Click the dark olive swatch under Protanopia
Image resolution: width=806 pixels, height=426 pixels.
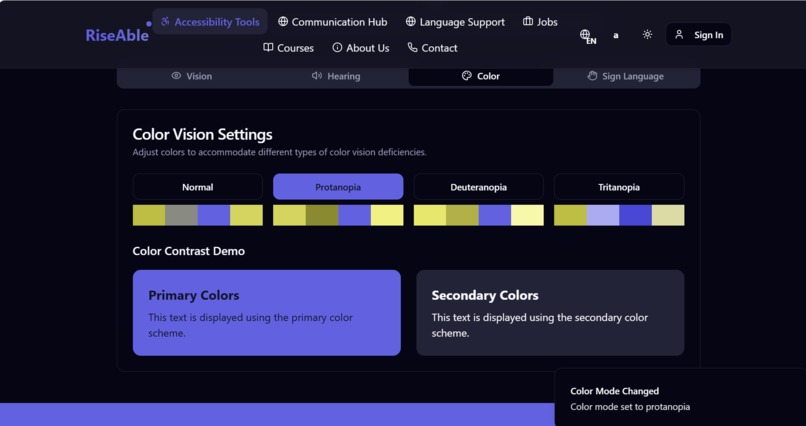click(322, 215)
